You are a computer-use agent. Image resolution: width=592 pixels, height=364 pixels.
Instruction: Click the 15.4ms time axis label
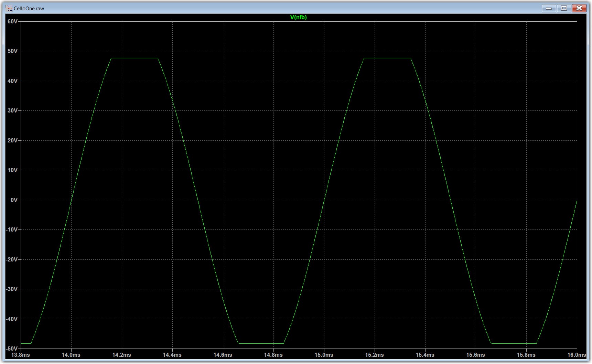(425, 355)
